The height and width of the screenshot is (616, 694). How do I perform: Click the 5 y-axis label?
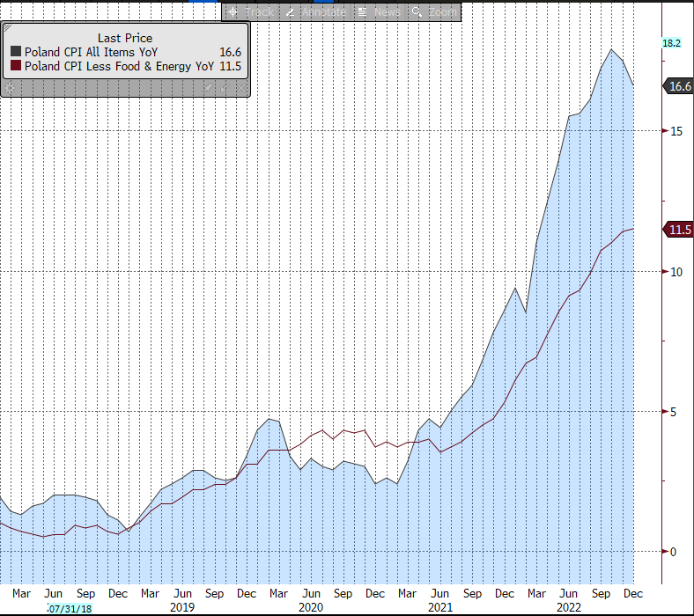673,412
